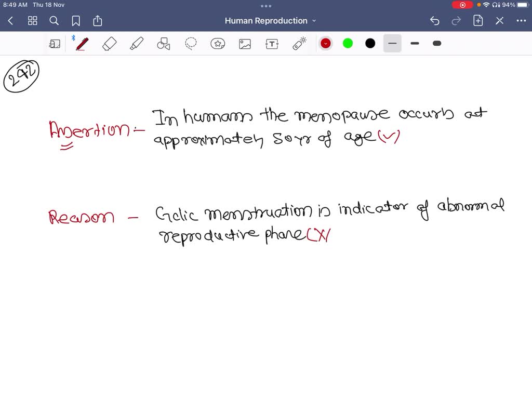This screenshot has height=399, width=532.
Task: Pick the Text box tool
Action: pos(272,44)
